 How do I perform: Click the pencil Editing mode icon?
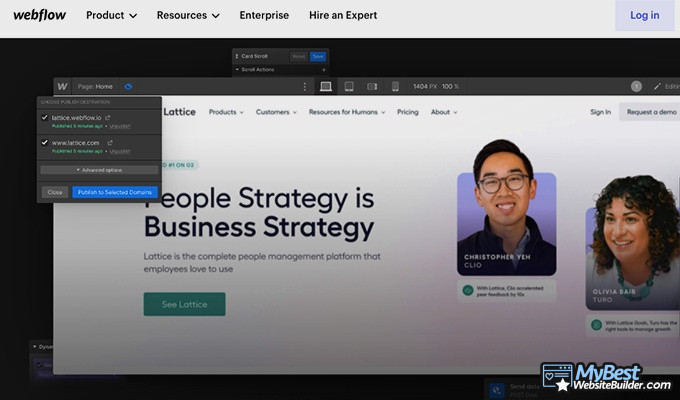657,87
